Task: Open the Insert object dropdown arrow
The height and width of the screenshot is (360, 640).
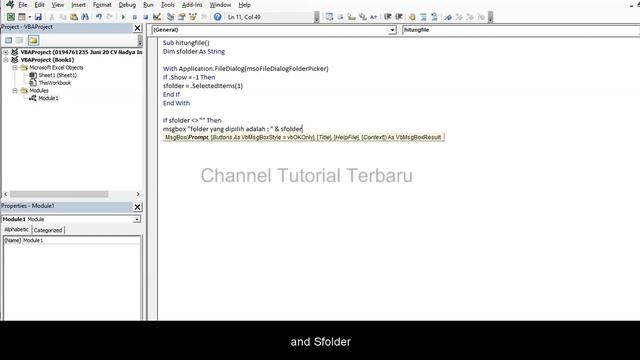Action: (x=29, y=17)
